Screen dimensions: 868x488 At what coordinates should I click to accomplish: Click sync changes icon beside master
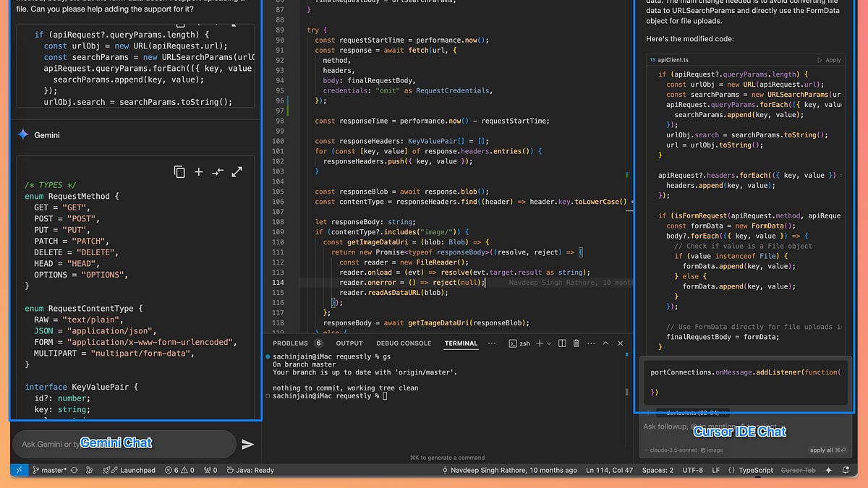pos(75,470)
